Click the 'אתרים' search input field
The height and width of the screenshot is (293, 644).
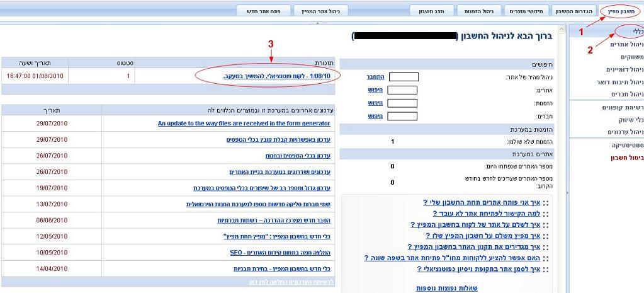pyautogui.click(x=403, y=89)
